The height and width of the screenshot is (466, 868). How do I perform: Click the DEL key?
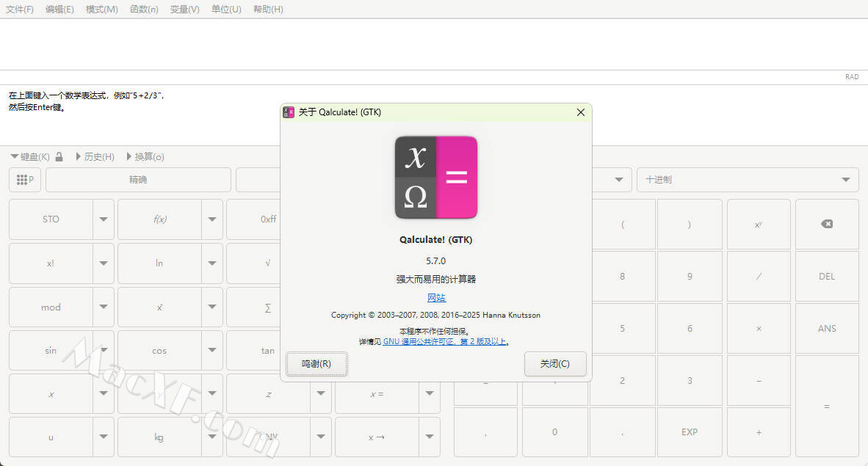[826, 276]
